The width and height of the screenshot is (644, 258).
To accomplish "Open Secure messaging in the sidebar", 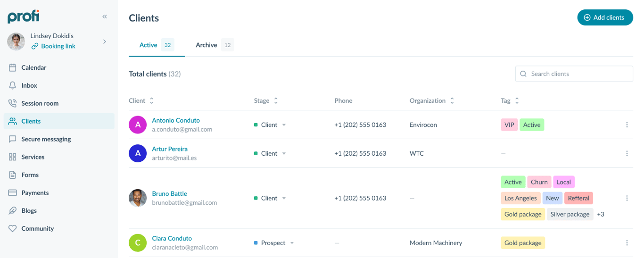I will (x=59, y=139).
